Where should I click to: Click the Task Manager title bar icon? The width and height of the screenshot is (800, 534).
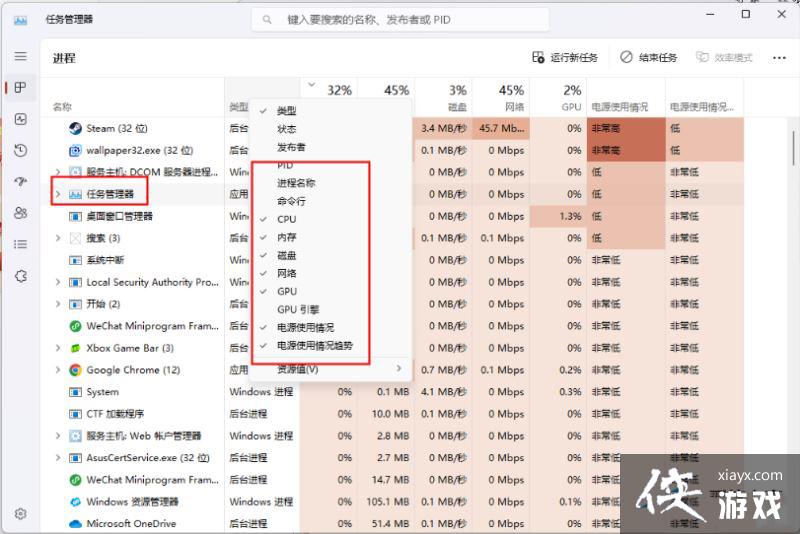click(x=20, y=20)
